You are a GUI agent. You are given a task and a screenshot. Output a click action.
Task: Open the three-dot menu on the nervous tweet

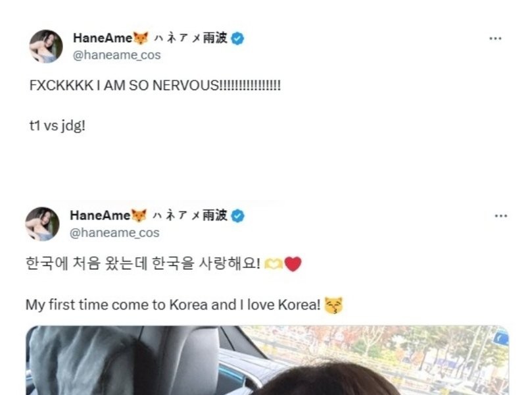click(x=495, y=38)
